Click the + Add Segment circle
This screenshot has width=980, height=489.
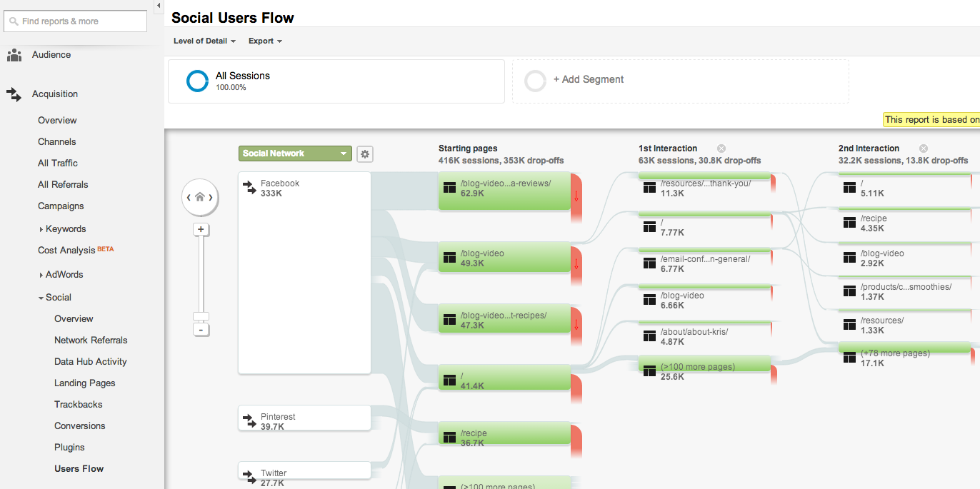[x=535, y=81]
